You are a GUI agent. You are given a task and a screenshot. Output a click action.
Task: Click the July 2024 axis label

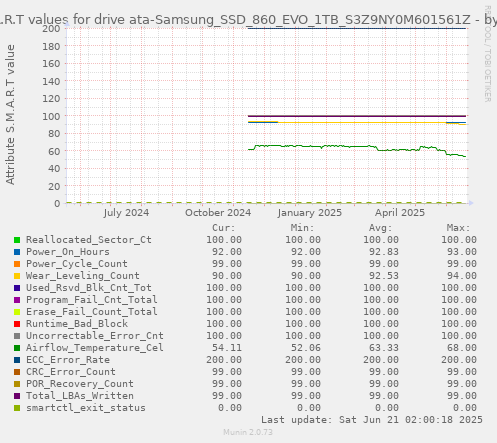[126, 213]
